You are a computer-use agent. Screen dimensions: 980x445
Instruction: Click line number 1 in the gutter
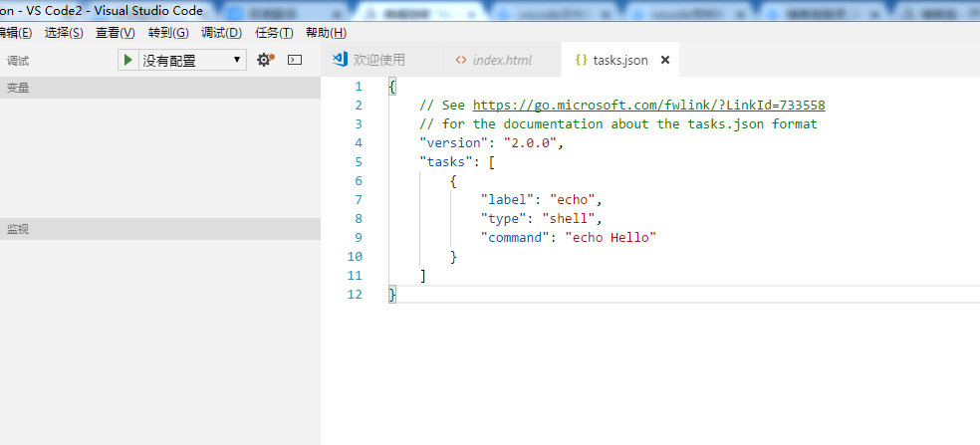[x=359, y=87]
